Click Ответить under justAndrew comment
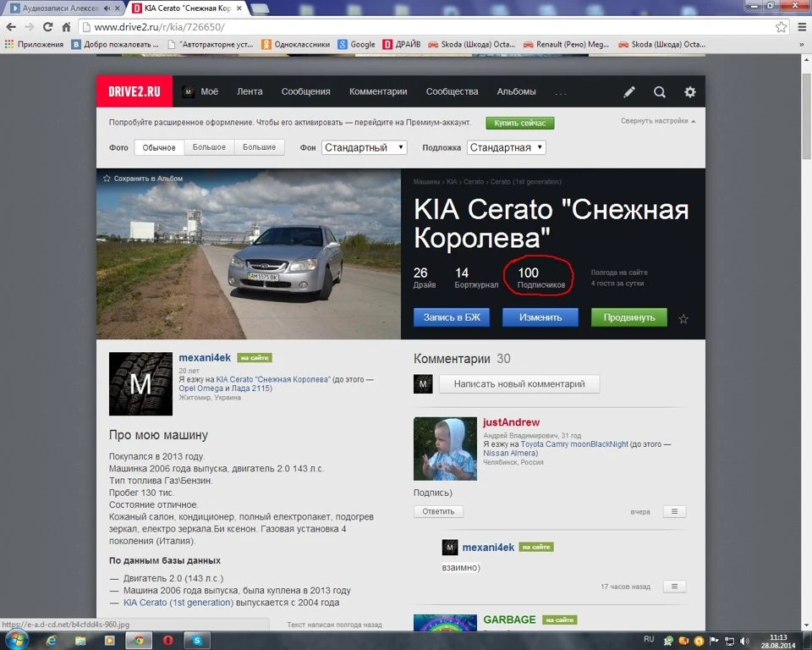This screenshot has width=812, height=650. [438, 511]
